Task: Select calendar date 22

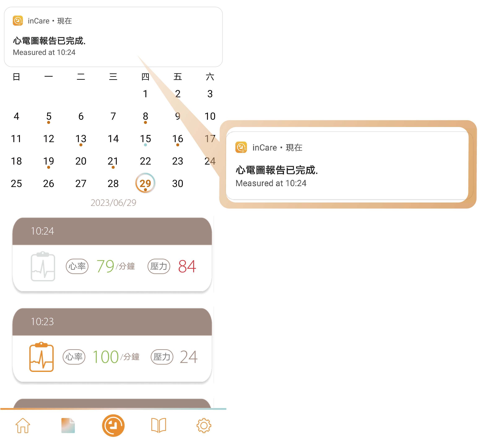Action: point(145,161)
